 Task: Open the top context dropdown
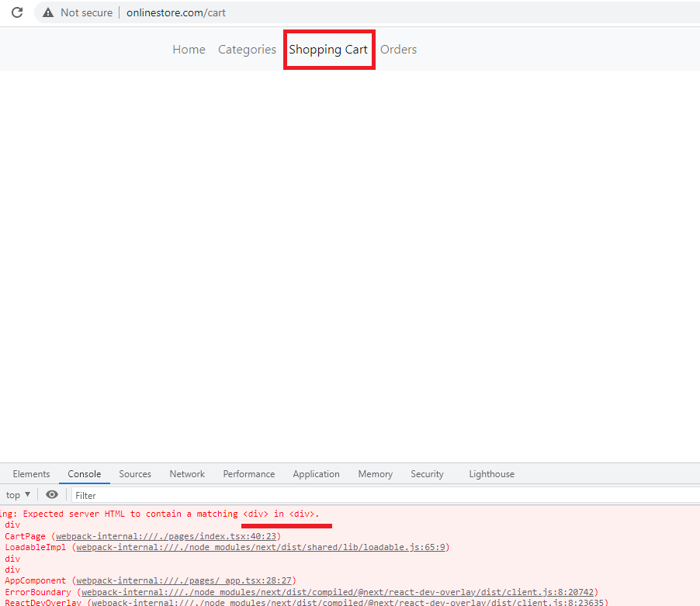(x=18, y=495)
